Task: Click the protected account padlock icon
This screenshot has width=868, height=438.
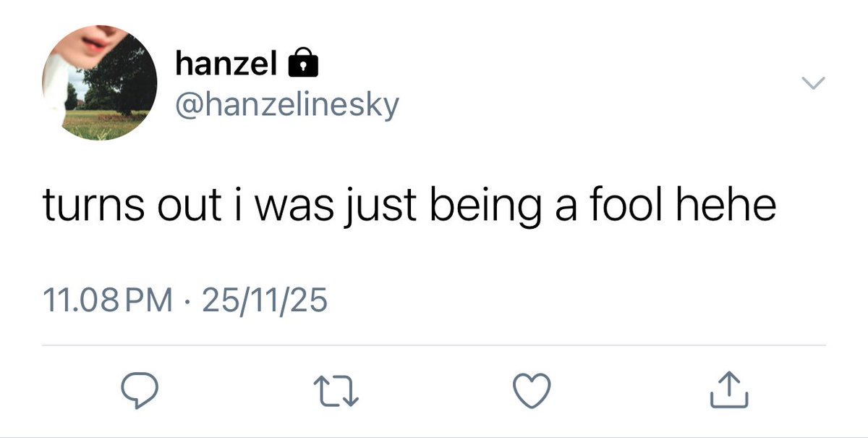Action: 303,66
